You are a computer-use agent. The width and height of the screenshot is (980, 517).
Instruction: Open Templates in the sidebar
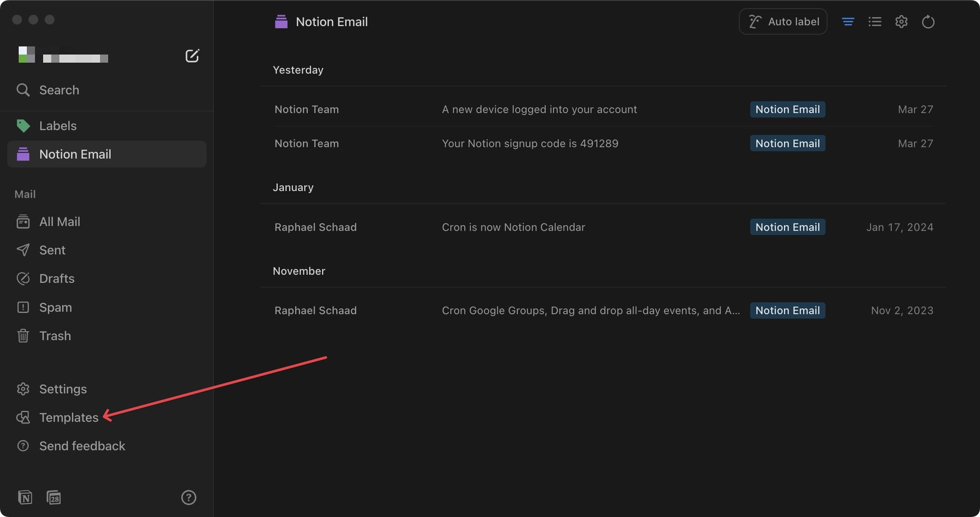pyautogui.click(x=107, y=418)
